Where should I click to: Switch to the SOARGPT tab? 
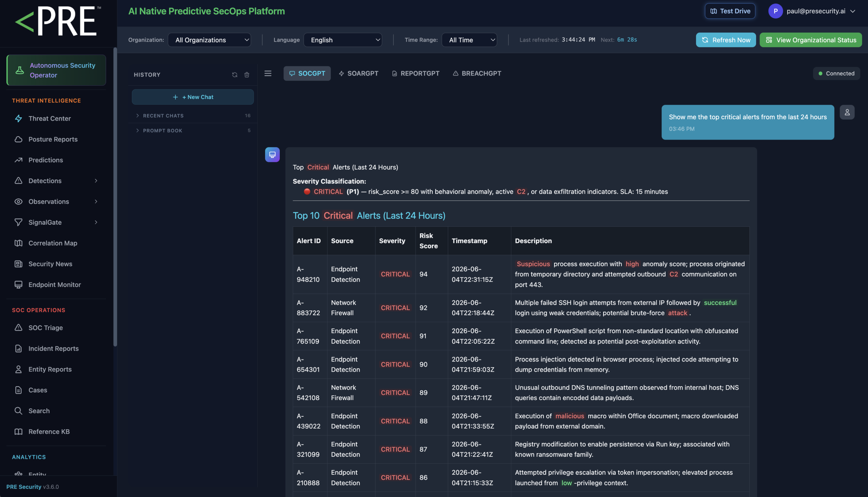[x=358, y=74]
